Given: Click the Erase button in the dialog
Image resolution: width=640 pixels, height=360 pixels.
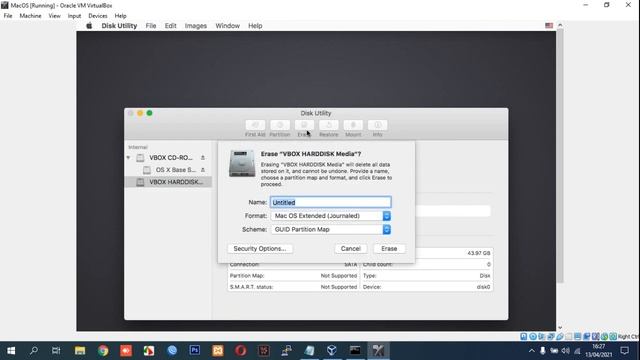Looking at the screenshot, I should point(389,249).
